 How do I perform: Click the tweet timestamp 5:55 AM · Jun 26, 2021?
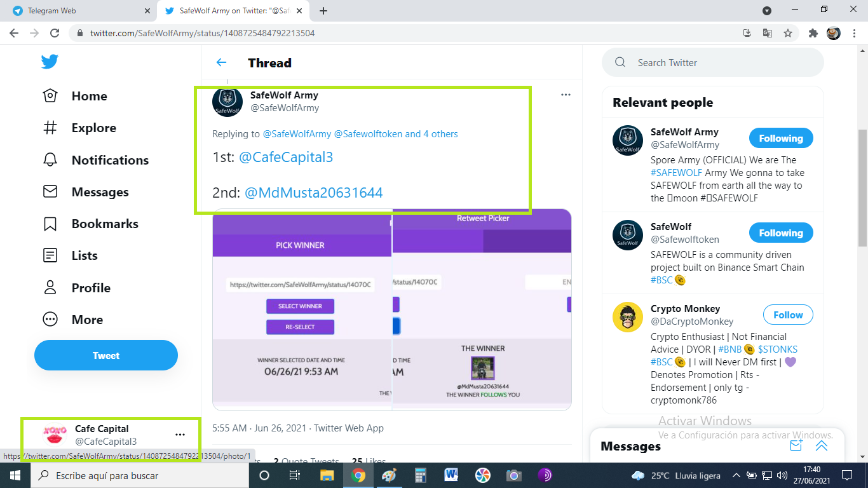click(260, 428)
